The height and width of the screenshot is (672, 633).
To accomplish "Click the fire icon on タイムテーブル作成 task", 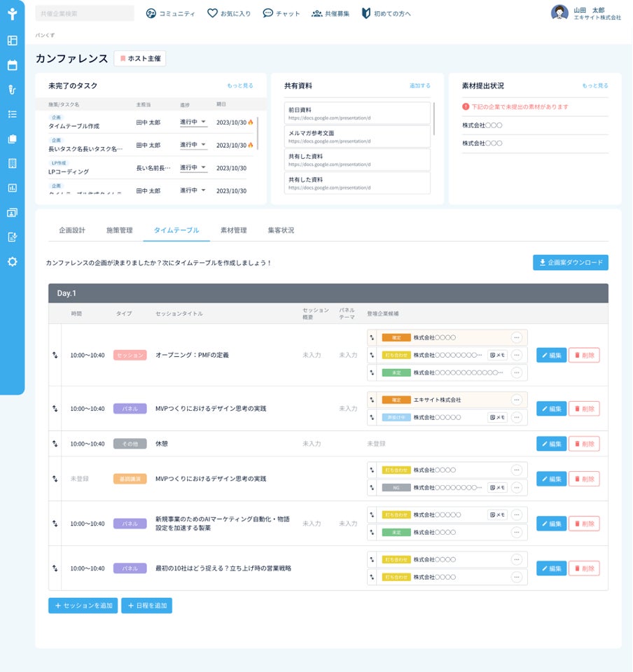I will point(251,122).
